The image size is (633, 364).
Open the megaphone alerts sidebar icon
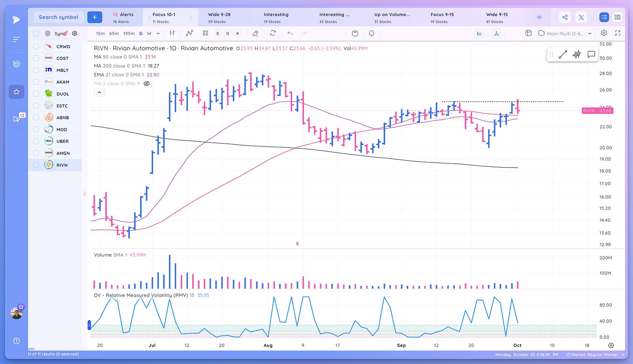click(x=16, y=119)
